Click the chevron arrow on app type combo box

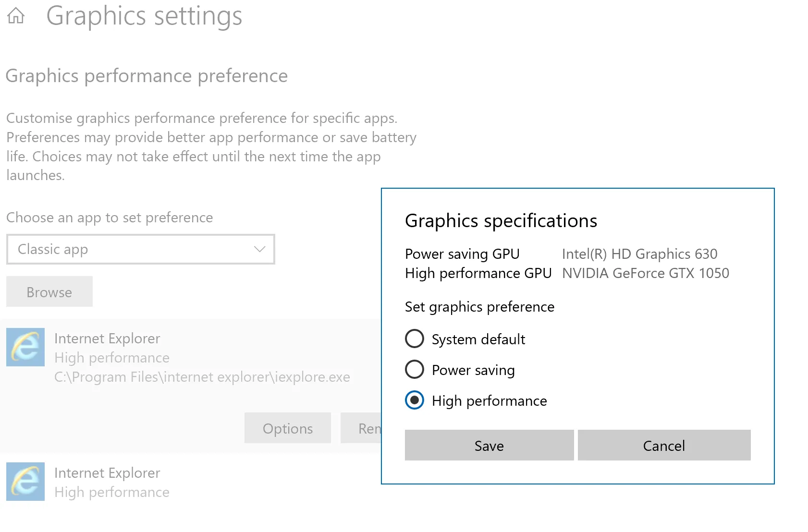pyautogui.click(x=259, y=249)
